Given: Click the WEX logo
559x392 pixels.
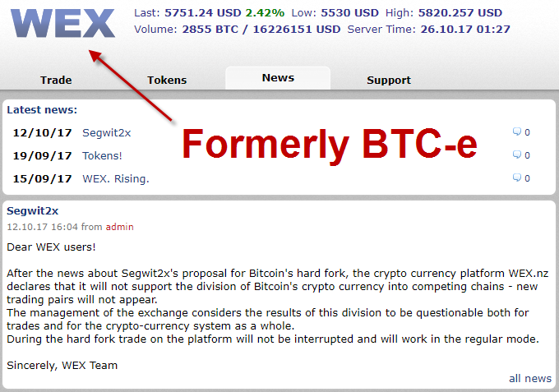Looking at the screenshot, I should click(62, 24).
